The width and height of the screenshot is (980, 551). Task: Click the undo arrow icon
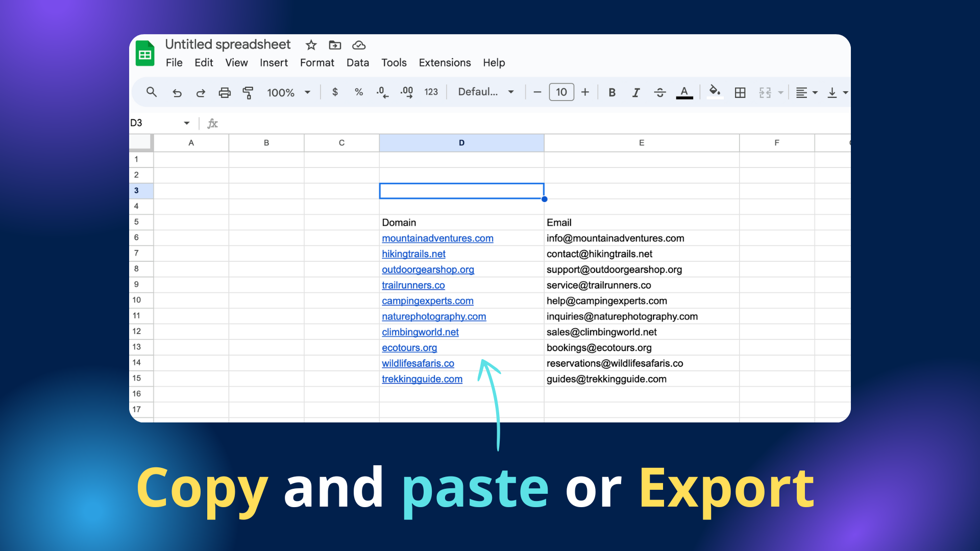(177, 93)
